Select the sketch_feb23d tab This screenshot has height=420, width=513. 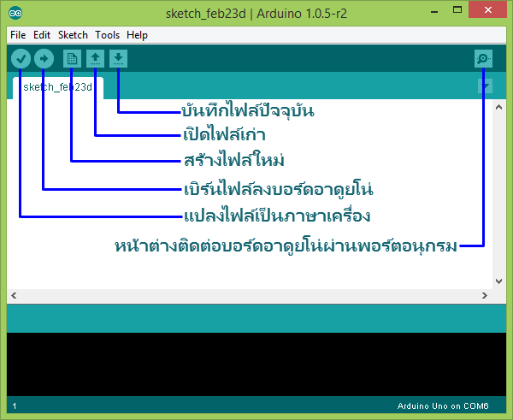[58, 87]
